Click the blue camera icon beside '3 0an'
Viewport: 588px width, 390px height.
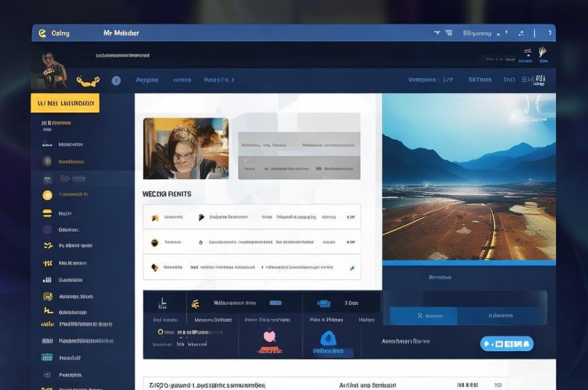click(x=324, y=303)
